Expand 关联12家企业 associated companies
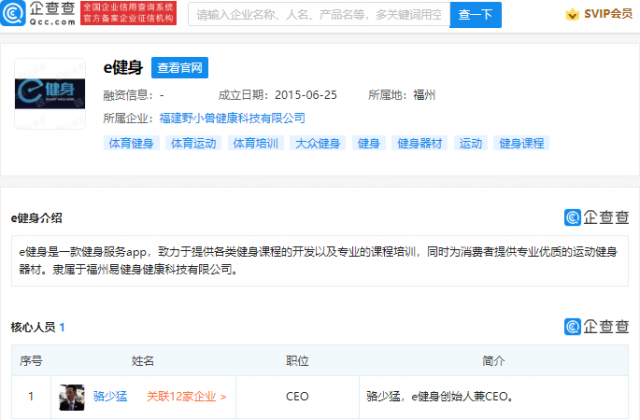The height and width of the screenshot is (420, 640). point(186,396)
